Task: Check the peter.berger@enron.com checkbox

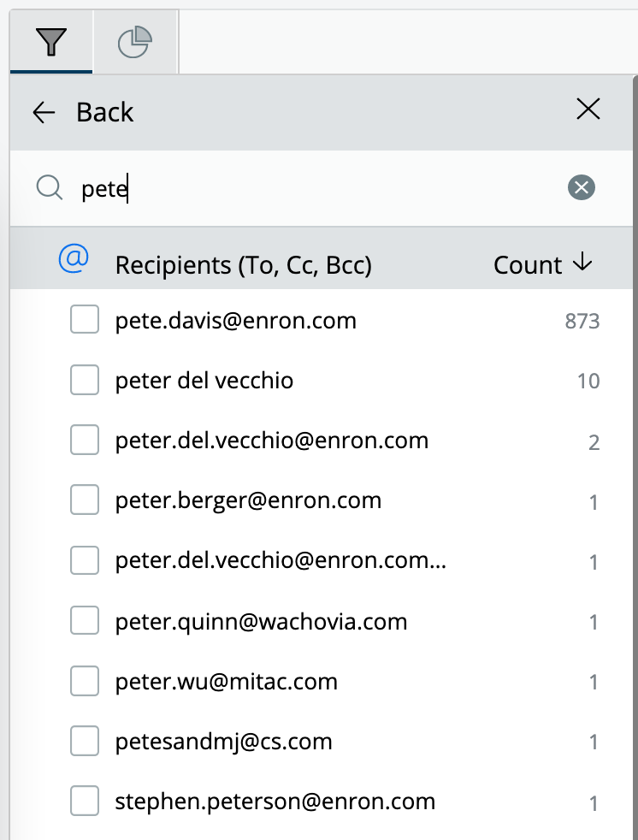Action: 85,500
